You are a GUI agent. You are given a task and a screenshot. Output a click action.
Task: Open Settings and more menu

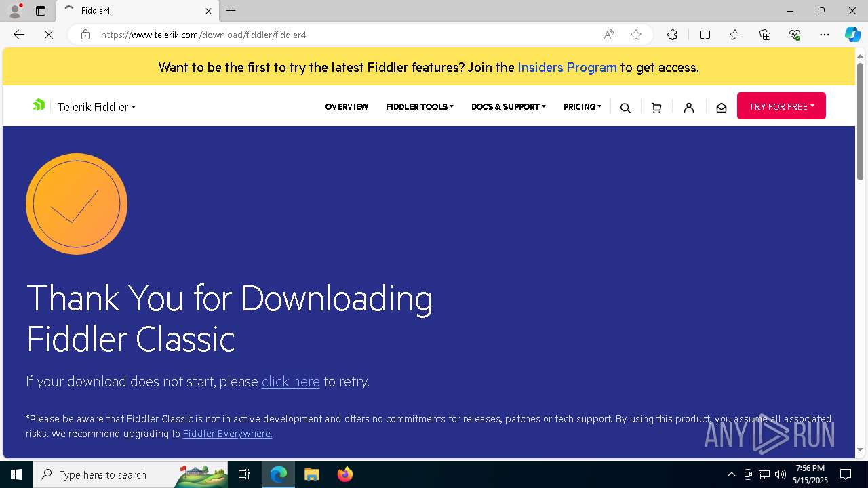pos(825,35)
